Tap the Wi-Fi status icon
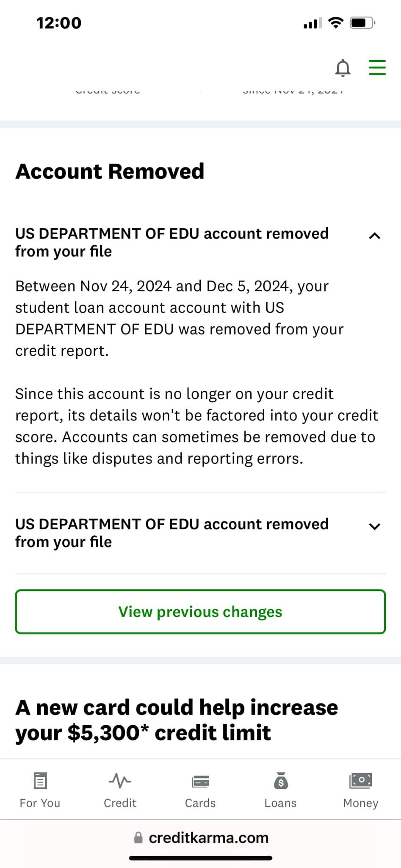The width and height of the screenshot is (401, 868). pyautogui.click(x=336, y=23)
